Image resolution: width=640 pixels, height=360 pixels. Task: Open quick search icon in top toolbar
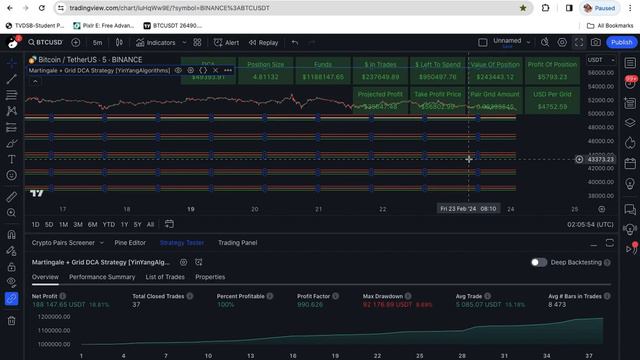(x=545, y=42)
